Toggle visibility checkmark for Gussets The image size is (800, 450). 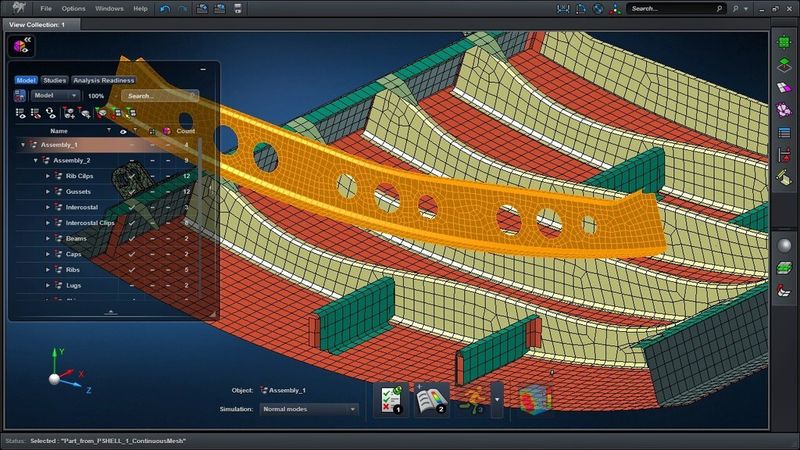coord(132,192)
